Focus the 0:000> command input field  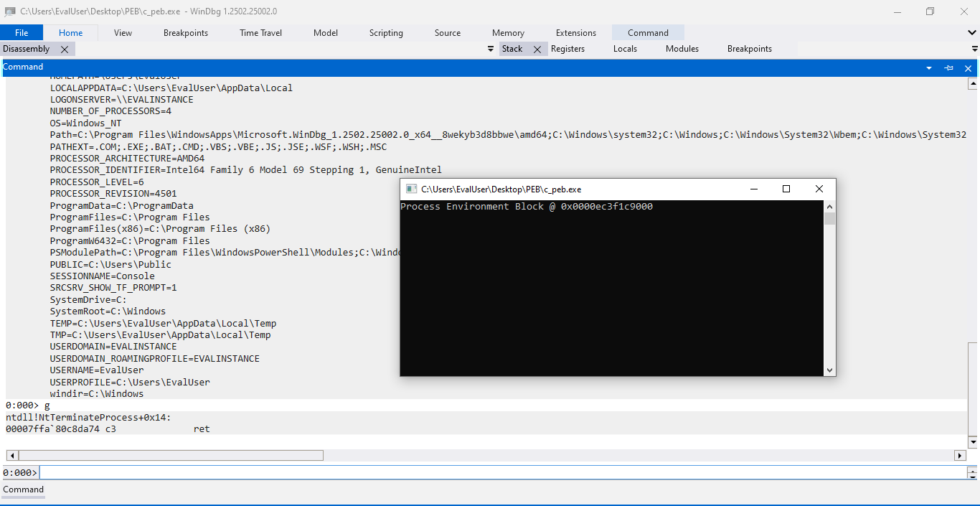click(502, 472)
